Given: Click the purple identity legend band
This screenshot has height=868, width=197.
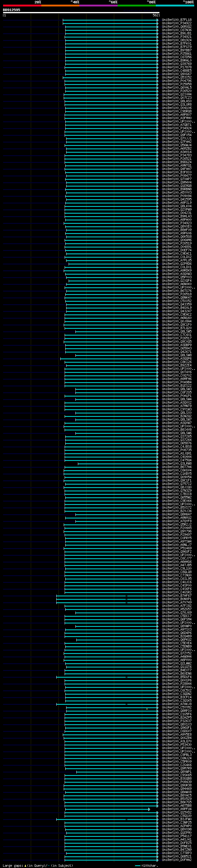Looking at the screenshot, I should (x=99, y=6).
